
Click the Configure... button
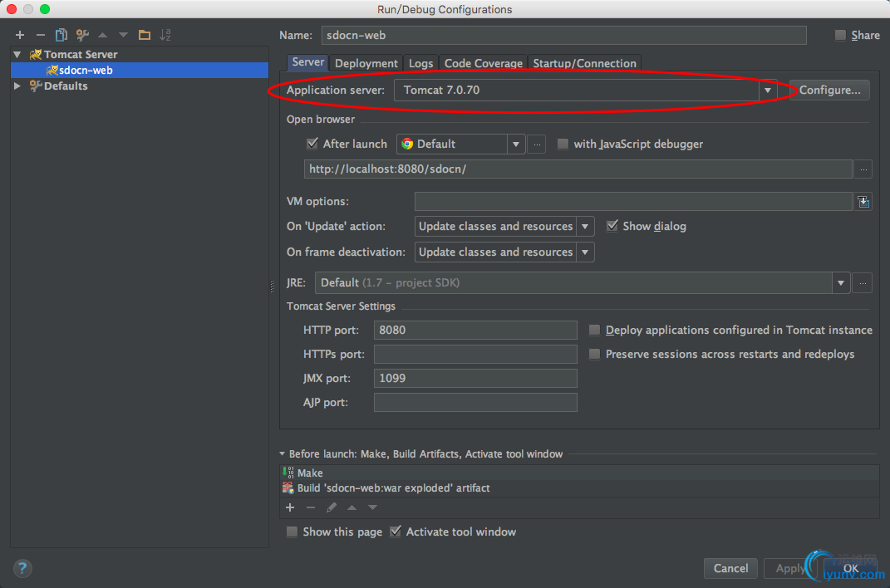point(829,91)
